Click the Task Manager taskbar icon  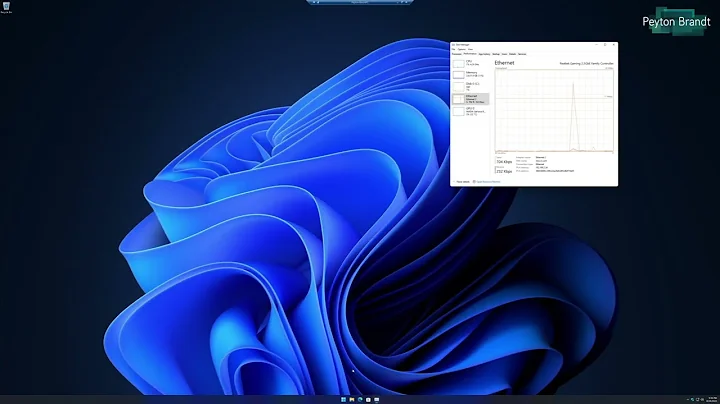[x=377, y=400]
